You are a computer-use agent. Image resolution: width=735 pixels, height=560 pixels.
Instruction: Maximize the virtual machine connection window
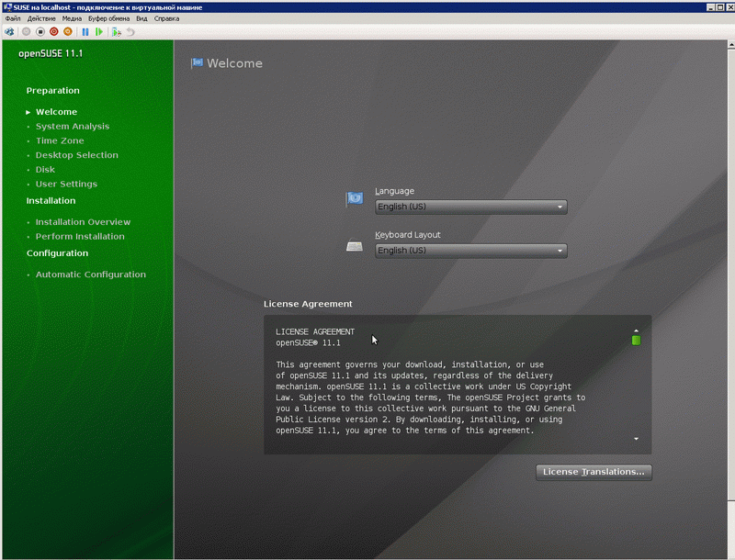(720, 7)
